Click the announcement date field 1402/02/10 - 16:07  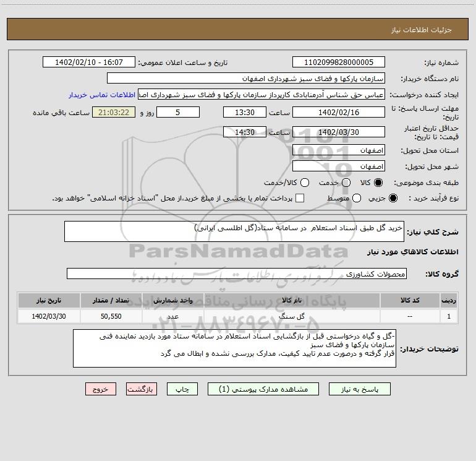pos(89,62)
